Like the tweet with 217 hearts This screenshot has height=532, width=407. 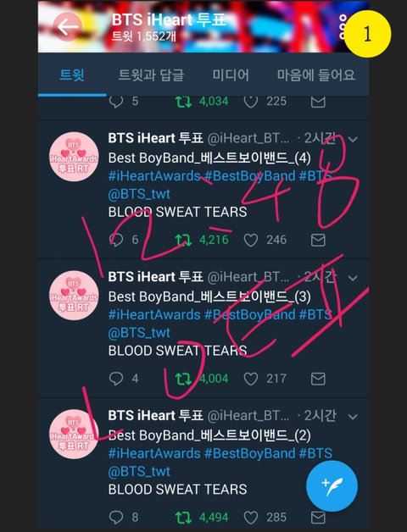coord(251,379)
